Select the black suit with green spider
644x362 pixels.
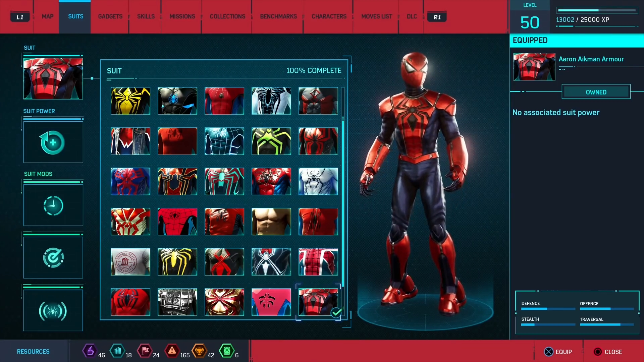271,141
